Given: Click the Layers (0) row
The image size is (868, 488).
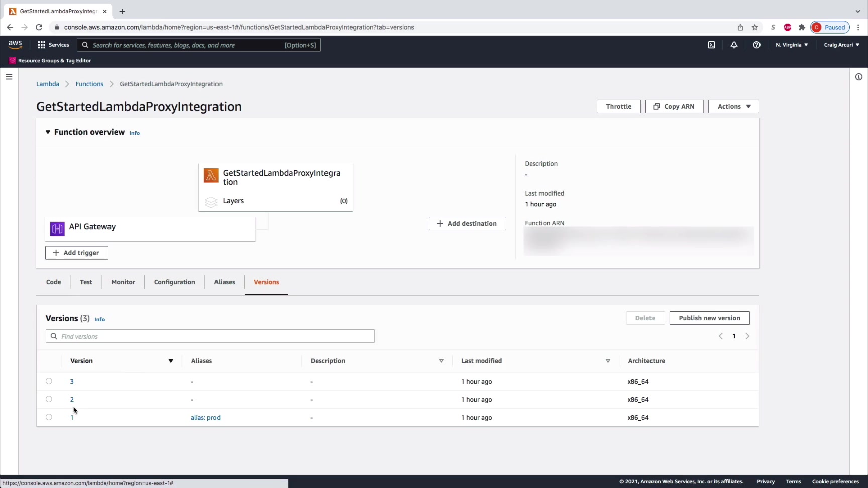Looking at the screenshot, I should pyautogui.click(x=276, y=201).
